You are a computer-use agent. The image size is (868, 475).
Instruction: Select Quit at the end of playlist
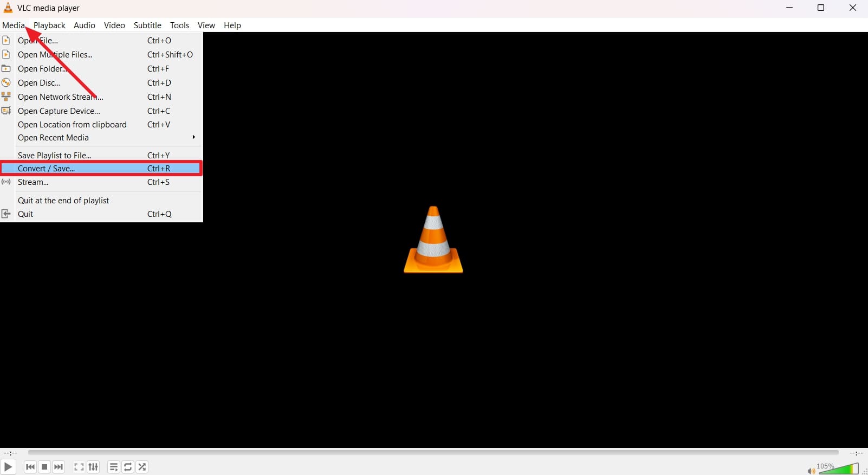tap(63, 201)
